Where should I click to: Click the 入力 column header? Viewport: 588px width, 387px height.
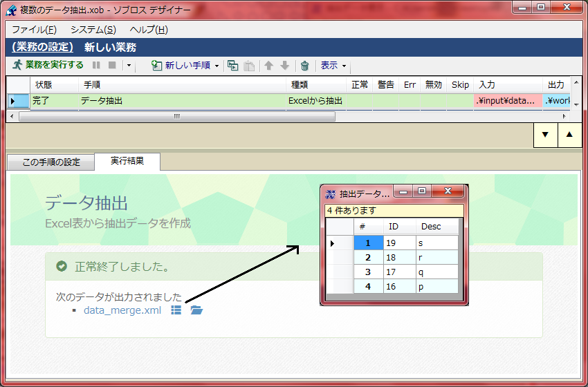[x=508, y=85]
